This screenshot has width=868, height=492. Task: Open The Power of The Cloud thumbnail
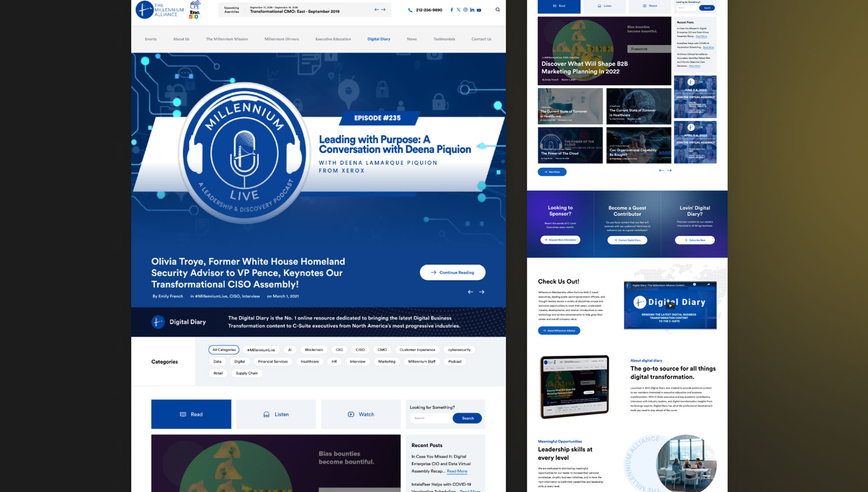click(x=570, y=145)
